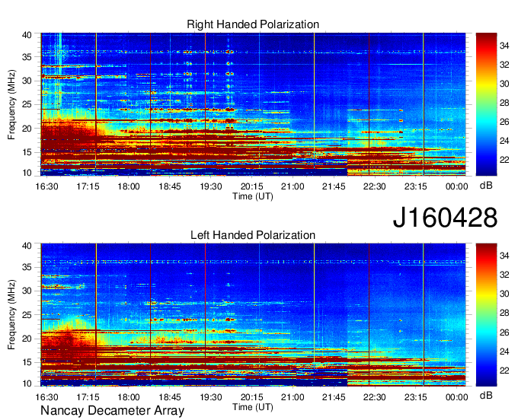
Task: Click the 21:00 tick under Left Handed plot
Action: (293, 397)
